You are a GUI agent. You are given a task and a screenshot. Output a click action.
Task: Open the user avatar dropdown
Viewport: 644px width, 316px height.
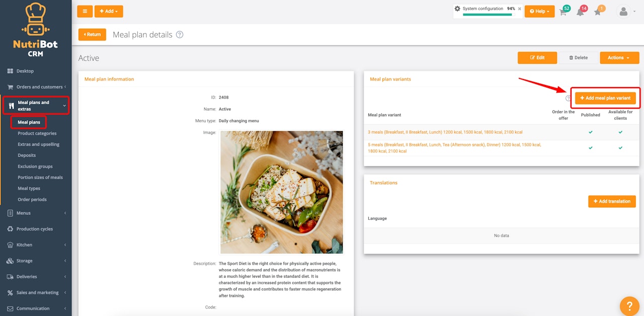[626, 11]
